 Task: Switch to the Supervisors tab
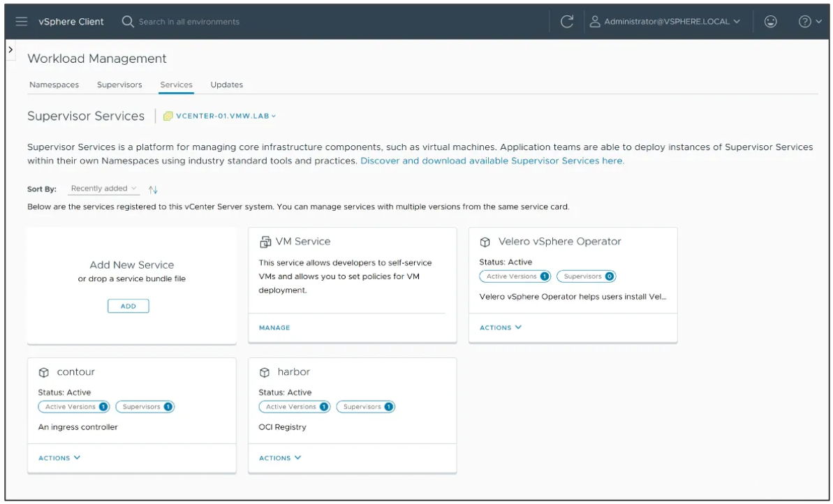[119, 84]
